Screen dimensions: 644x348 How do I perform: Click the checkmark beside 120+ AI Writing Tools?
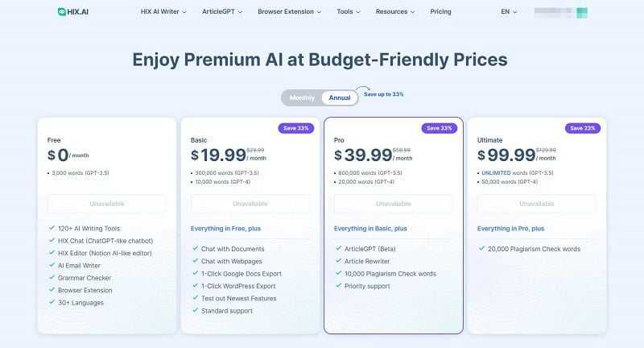(x=52, y=229)
